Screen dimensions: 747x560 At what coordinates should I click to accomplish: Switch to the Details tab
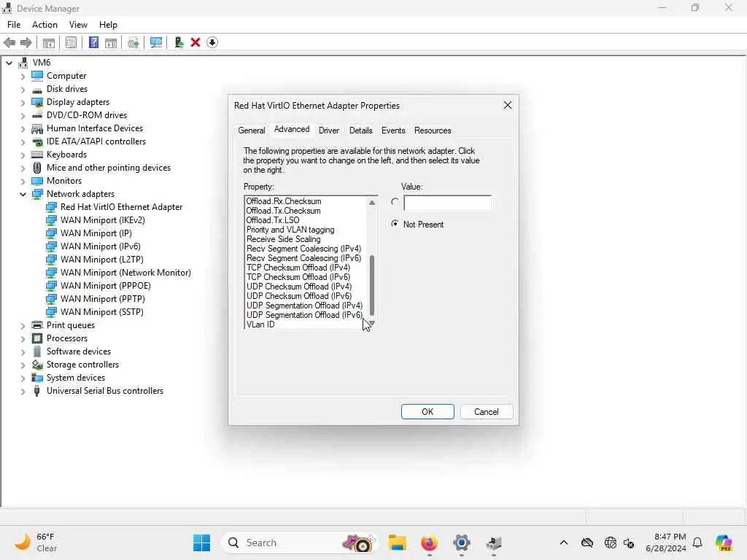(360, 130)
